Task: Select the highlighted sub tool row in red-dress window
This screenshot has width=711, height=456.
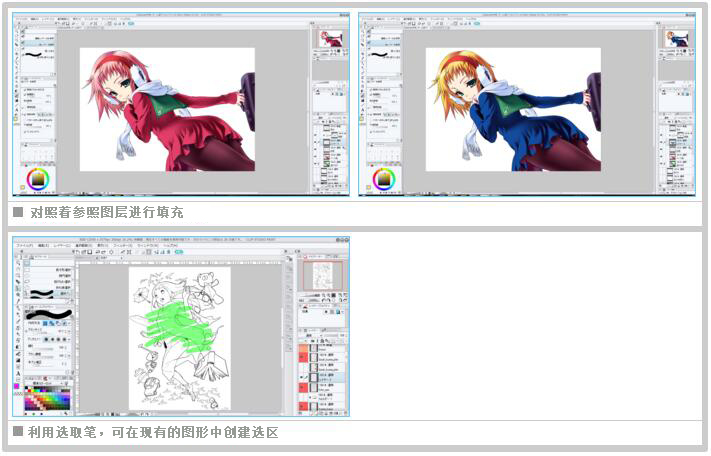Action: click(38, 44)
